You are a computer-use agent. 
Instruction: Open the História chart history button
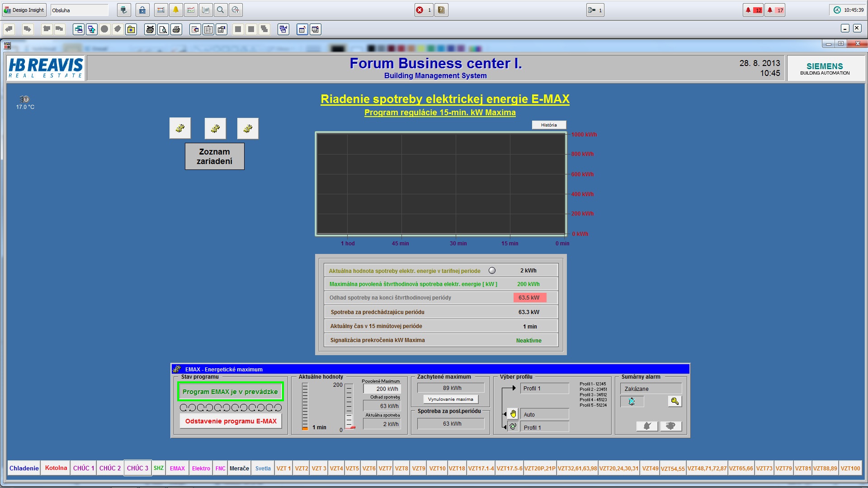549,125
